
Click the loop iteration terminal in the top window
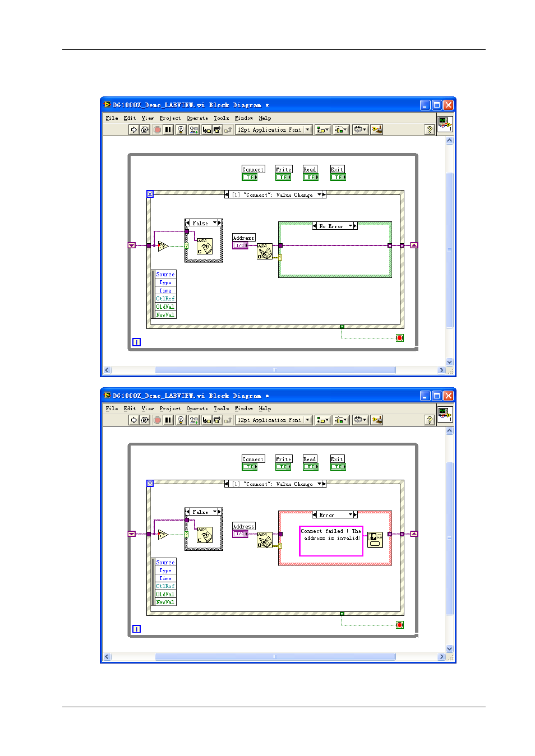pos(136,342)
